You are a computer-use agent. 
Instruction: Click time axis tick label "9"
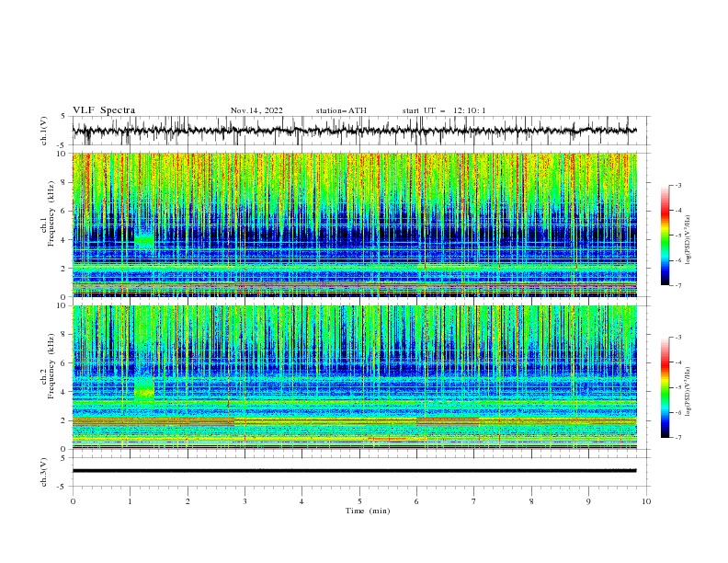point(588,501)
